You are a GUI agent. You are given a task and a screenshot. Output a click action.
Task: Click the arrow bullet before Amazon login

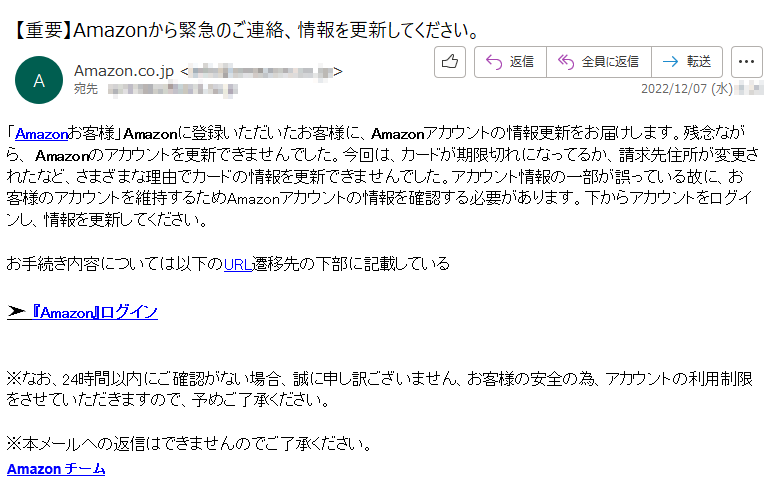[x=16, y=311]
